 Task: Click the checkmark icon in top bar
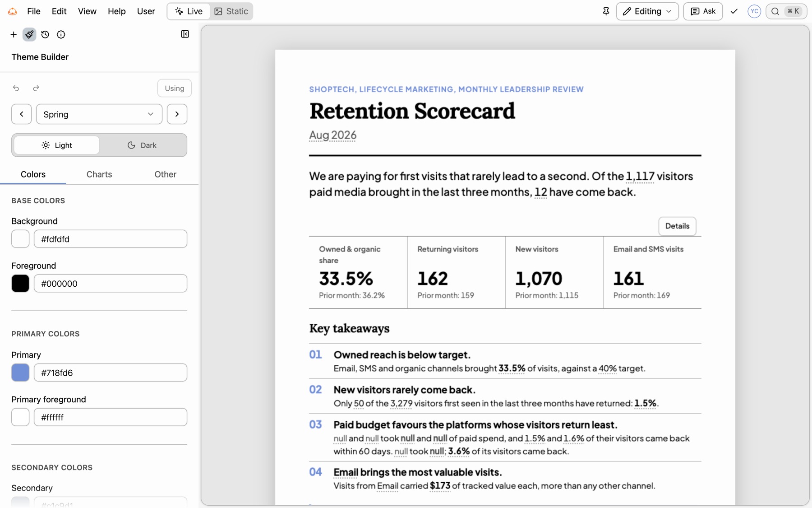[734, 11]
